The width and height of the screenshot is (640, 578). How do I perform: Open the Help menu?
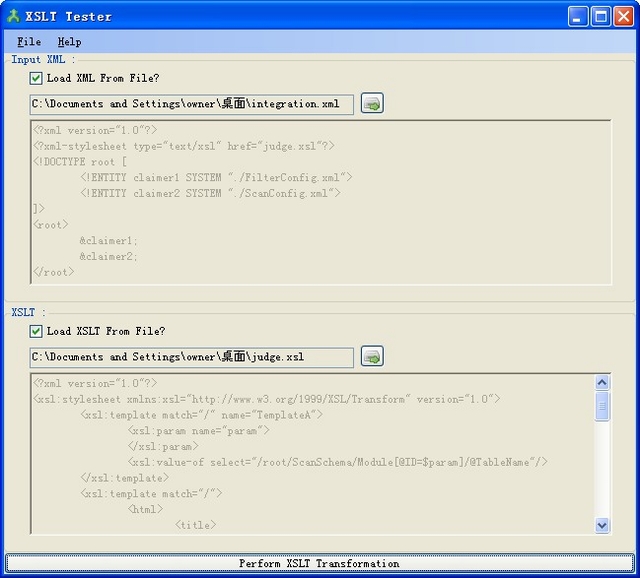coord(69,42)
